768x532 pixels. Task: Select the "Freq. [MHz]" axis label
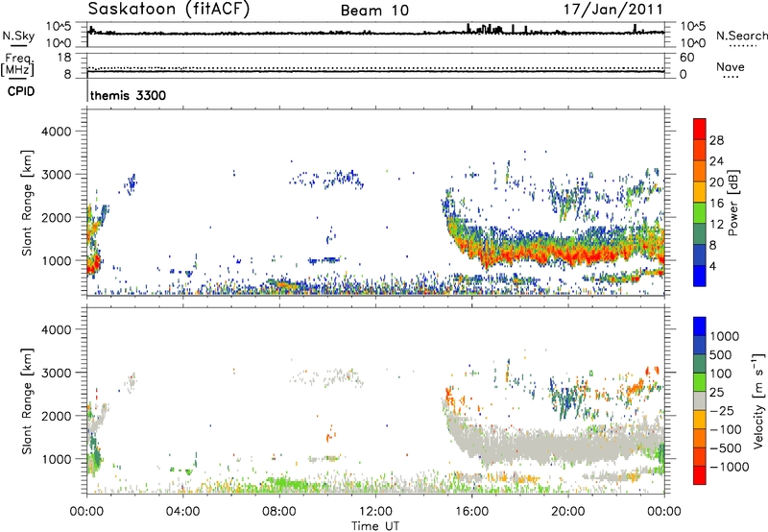[x=17, y=64]
